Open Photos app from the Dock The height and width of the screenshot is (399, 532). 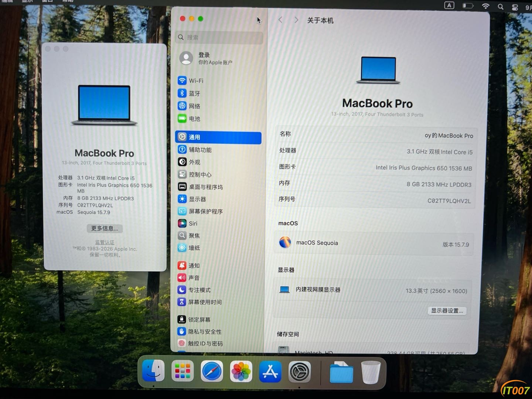click(x=241, y=371)
